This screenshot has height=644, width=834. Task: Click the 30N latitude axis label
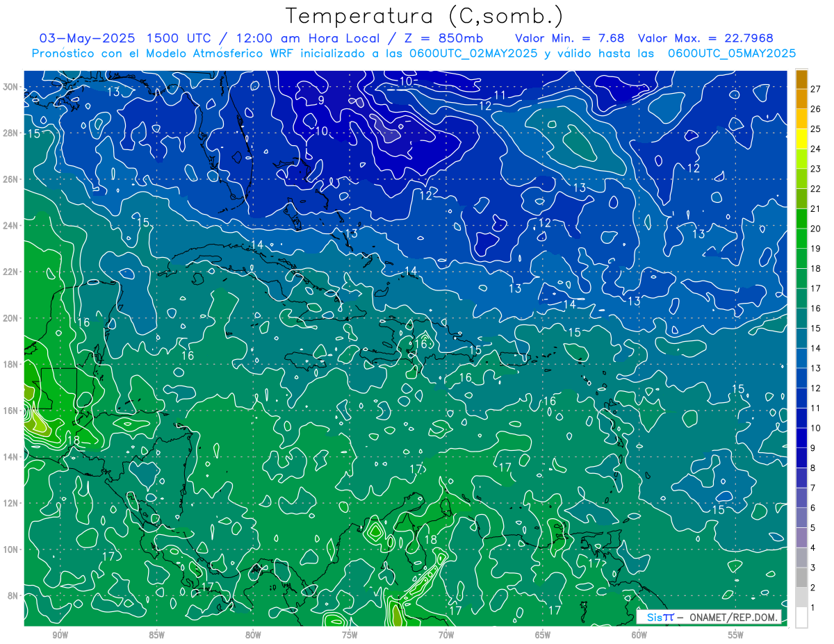tap(10, 87)
